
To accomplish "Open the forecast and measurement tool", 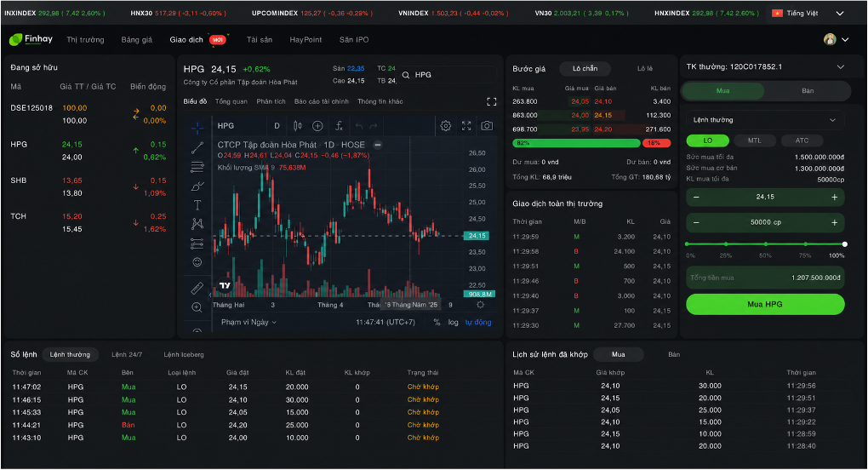I will 197,243.
